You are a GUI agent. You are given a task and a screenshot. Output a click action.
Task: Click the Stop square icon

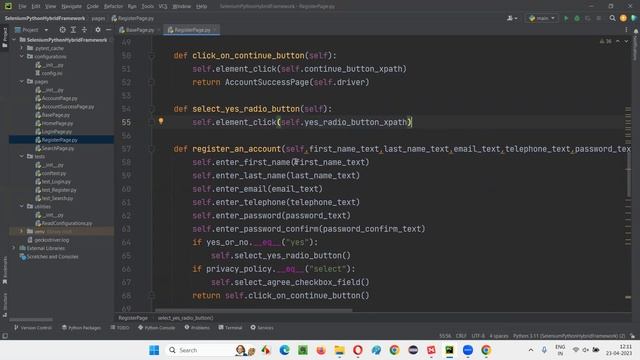pyautogui.click(x=599, y=18)
